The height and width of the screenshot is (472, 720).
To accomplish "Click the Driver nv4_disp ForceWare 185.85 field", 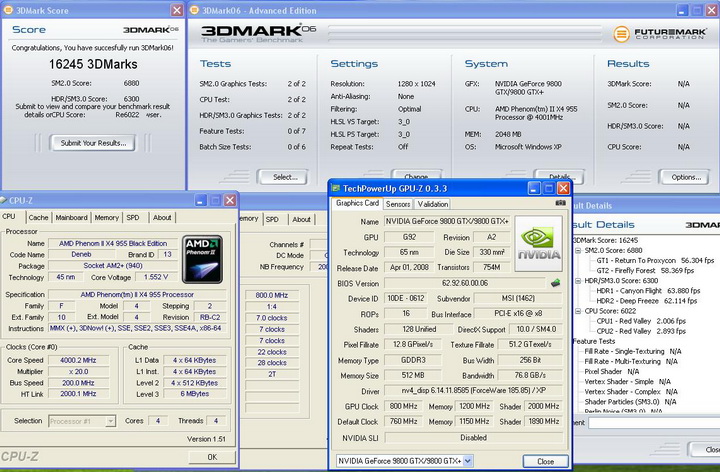I will pyautogui.click(x=473, y=391).
